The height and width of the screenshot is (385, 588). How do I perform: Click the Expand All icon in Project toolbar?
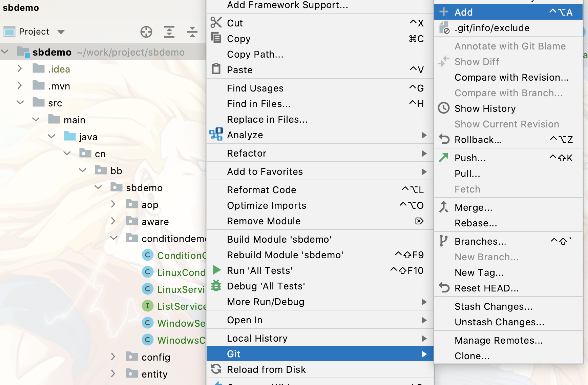point(169,32)
